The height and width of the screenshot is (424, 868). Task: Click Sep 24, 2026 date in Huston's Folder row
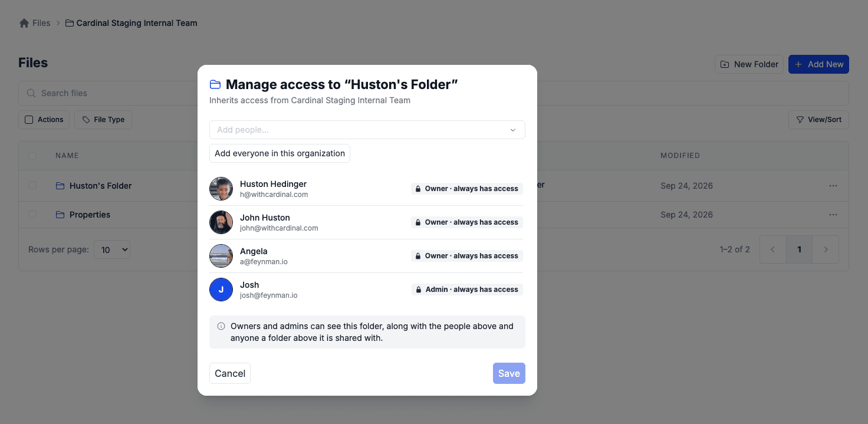[x=686, y=186]
